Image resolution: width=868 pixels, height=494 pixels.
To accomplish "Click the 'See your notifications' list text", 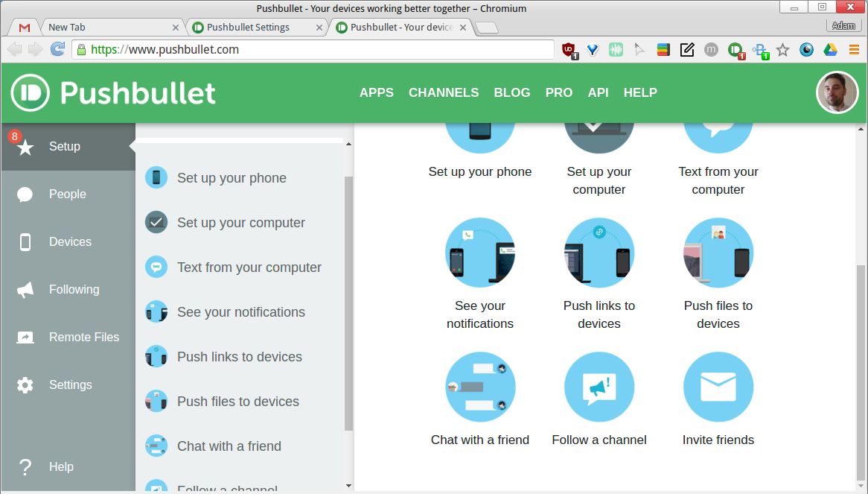I will [x=240, y=311].
